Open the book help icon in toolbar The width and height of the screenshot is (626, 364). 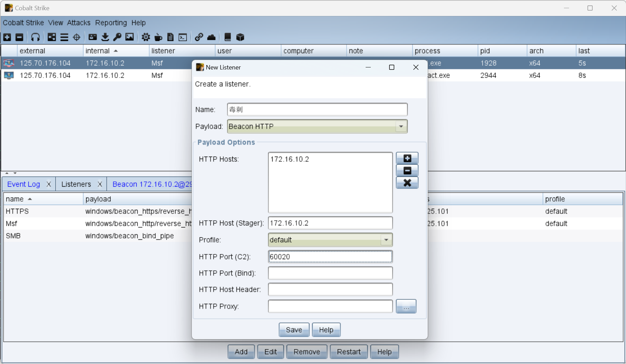pos(228,37)
